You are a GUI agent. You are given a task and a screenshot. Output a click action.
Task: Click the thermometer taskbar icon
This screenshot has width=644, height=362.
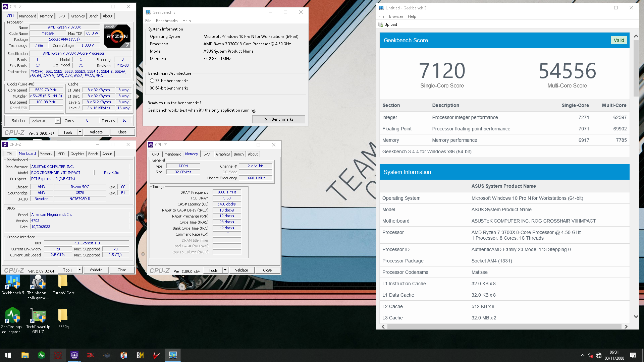click(124, 355)
